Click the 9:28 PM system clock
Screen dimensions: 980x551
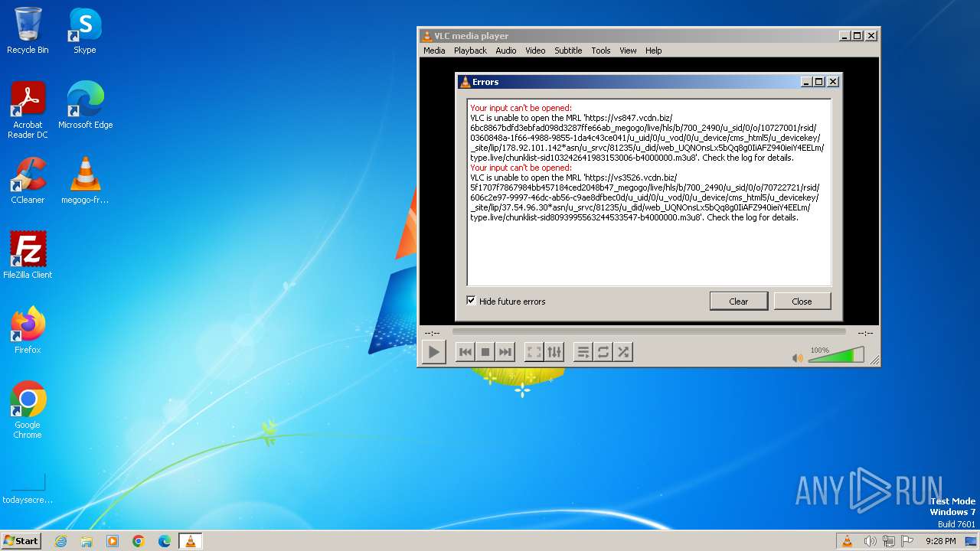pos(940,541)
